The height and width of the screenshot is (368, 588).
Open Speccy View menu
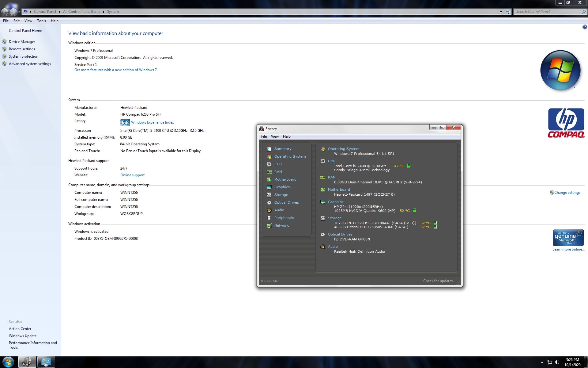pos(275,136)
